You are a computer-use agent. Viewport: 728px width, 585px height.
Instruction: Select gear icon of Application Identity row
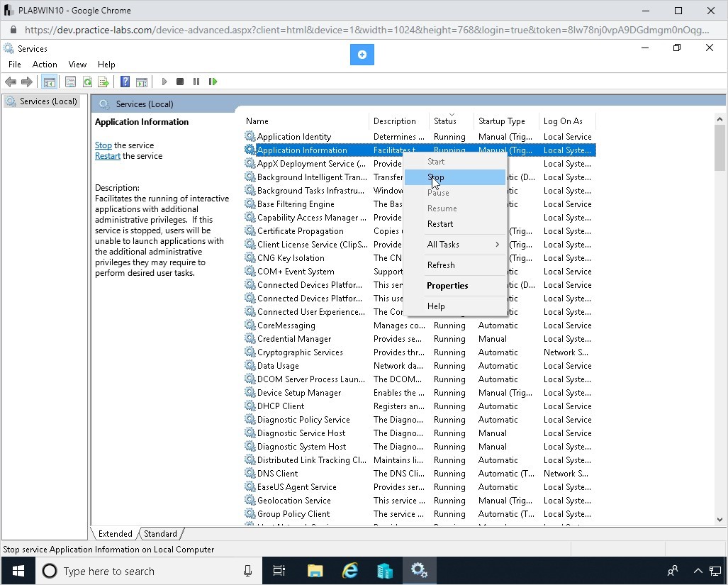pos(250,136)
